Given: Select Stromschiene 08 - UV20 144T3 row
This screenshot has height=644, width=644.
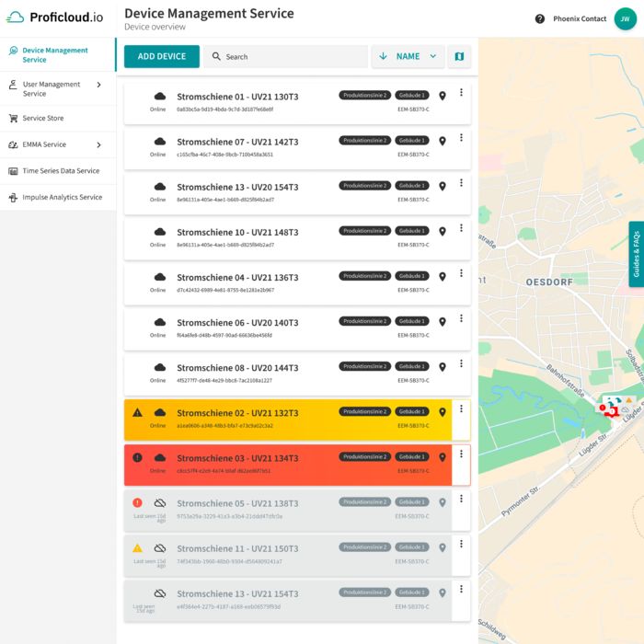Looking at the screenshot, I should [x=297, y=374].
